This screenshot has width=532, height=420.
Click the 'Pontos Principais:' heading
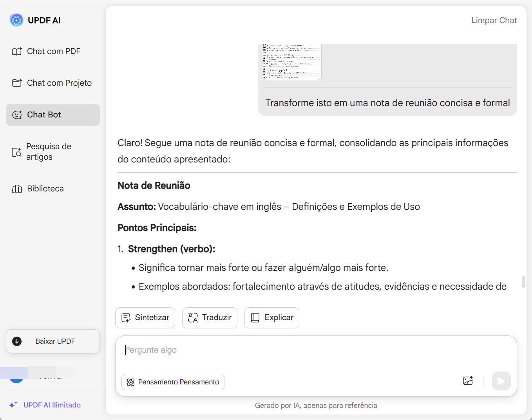coord(157,228)
